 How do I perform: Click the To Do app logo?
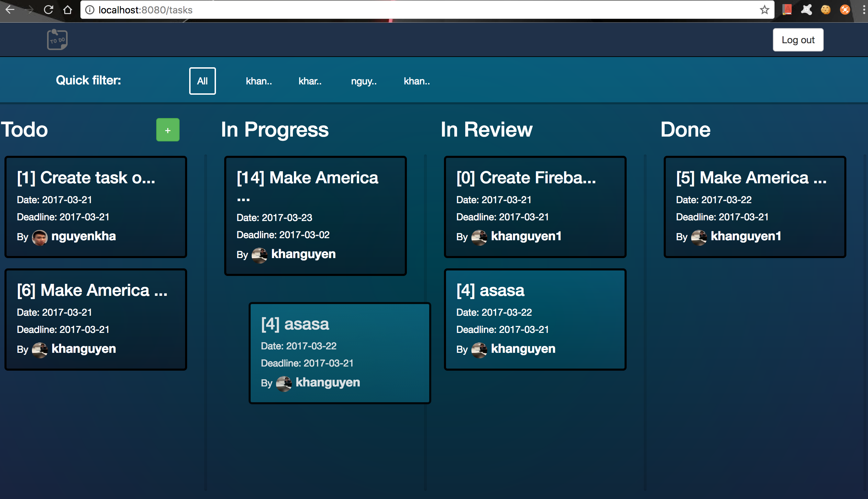[x=57, y=39]
